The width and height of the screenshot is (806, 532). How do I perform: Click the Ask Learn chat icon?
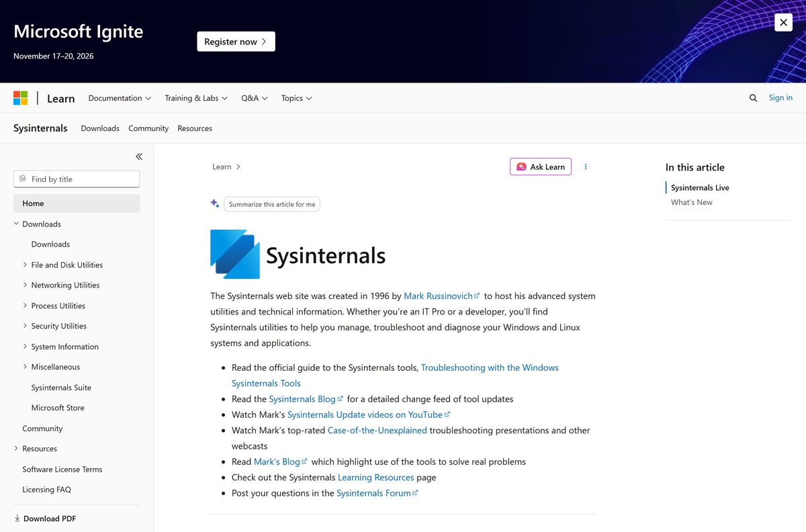coord(521,167)
